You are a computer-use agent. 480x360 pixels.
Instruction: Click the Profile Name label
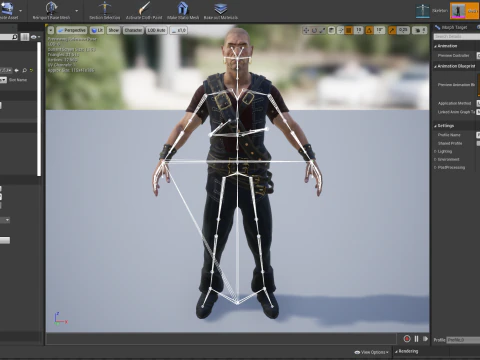coord(449,135)
